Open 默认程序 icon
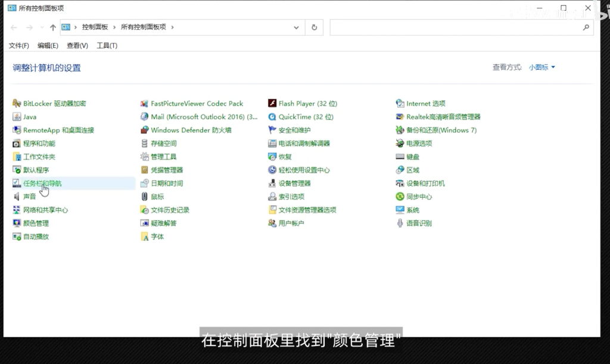The width and height of the screenshot is (610, 364). [16, 170]
